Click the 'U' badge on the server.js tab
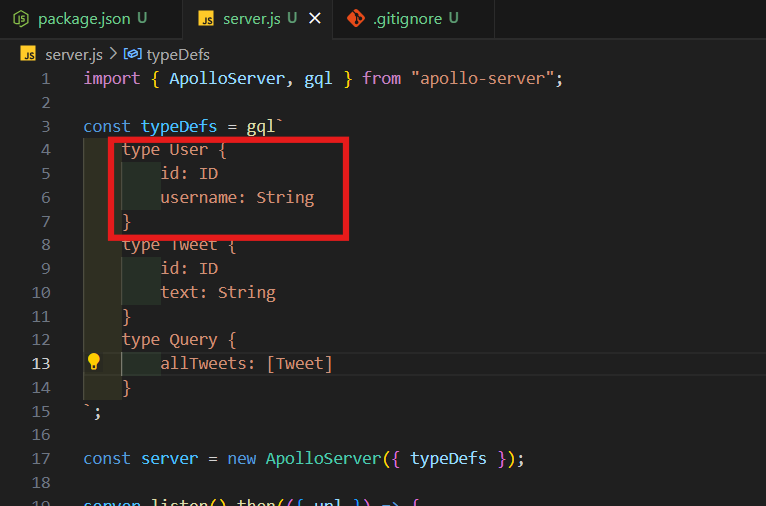 point(292,19)
